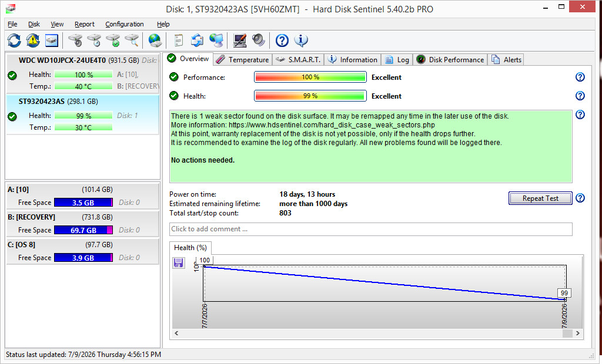Click the graph scrollbar right arrow
Image resolution: width=602 pixels, height=364 pixels.
click(x=577, y=333)
